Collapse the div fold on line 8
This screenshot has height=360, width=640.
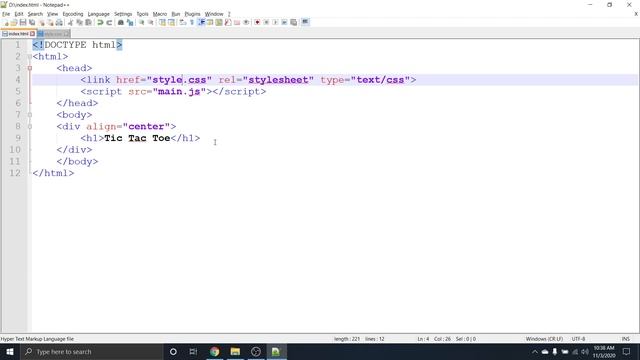[x=30, y=127]
